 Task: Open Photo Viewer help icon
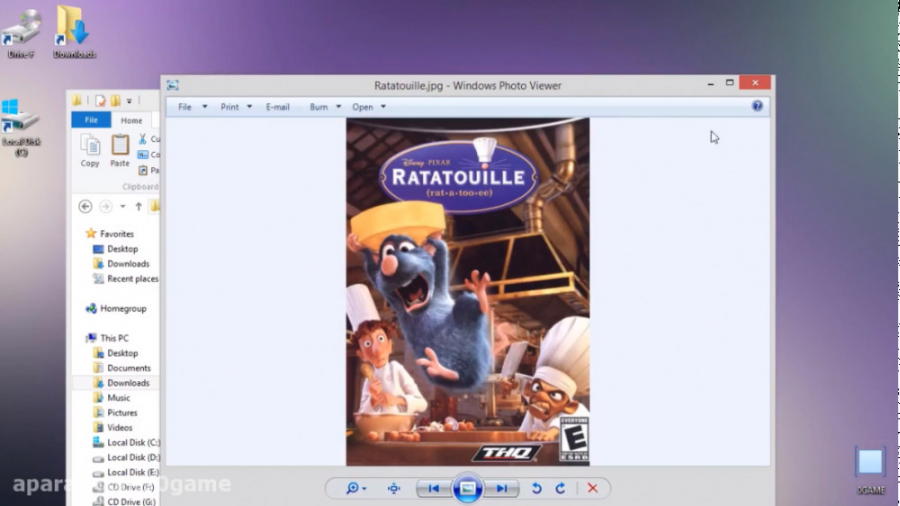coord(757,106)
